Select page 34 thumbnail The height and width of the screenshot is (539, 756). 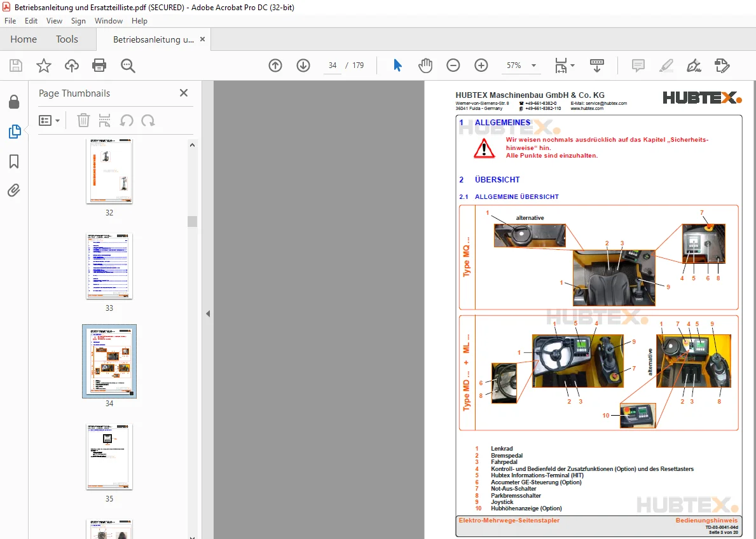coord(109,361)
